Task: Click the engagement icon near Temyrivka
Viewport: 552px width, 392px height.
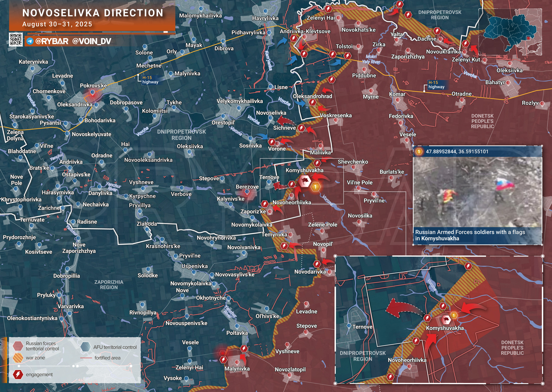Action: tap(284, 246)
